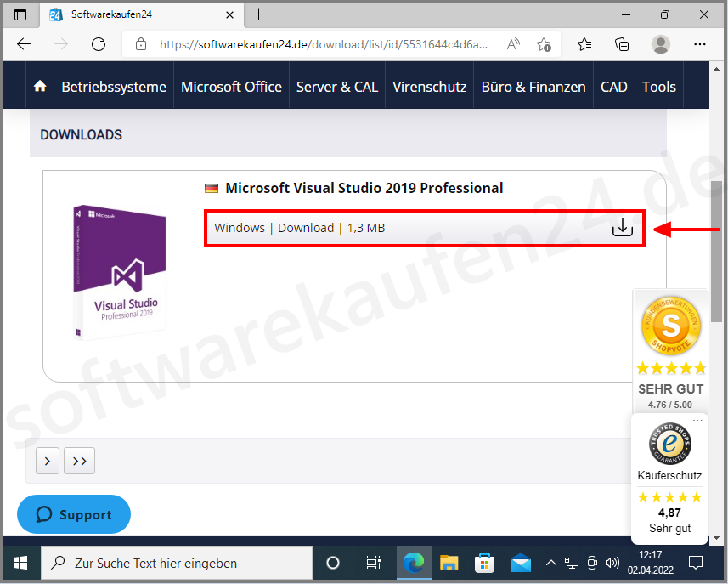Open the notification center icon
Viewport: 728px width, 584px height.
(x=696, y=563)
